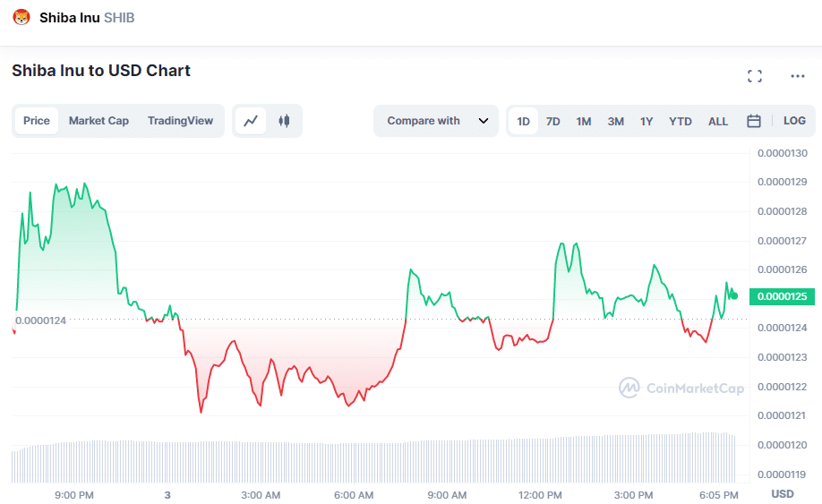Click the Shiba Inu coin logo icon
This screenshot has height=504, width=822.
pyautogui.click(x=21, y=17)
